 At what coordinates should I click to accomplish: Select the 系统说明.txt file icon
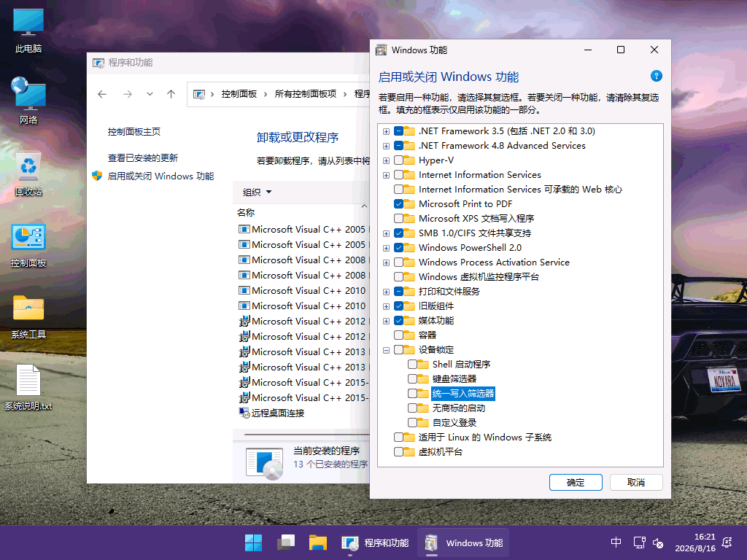[28, 388]
